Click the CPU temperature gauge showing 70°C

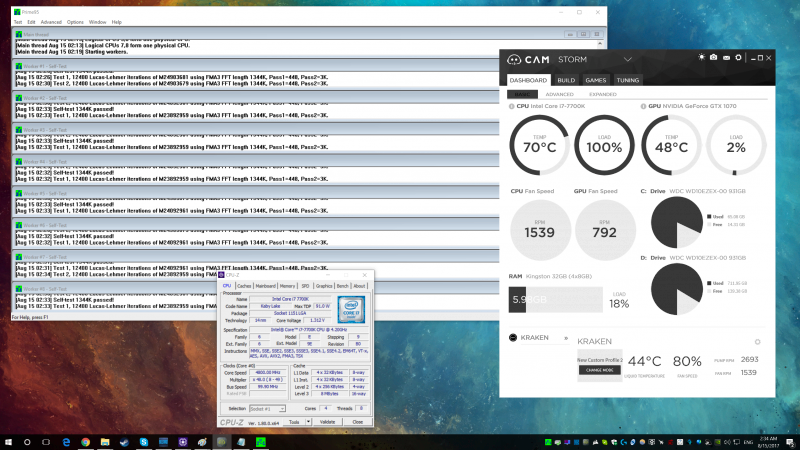click(539, 145)
